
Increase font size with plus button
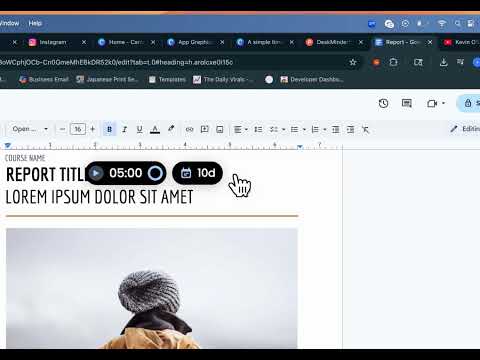click(93, 129)
